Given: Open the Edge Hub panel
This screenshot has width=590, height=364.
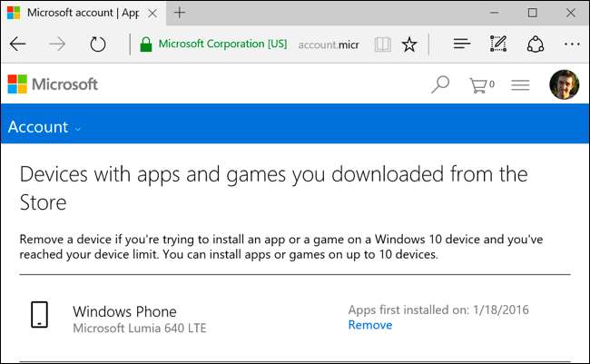Looking at the screenshot, I should 461,44.
